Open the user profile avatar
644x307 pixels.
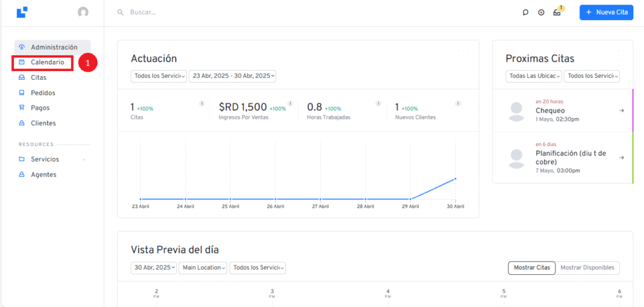(83, 12)
